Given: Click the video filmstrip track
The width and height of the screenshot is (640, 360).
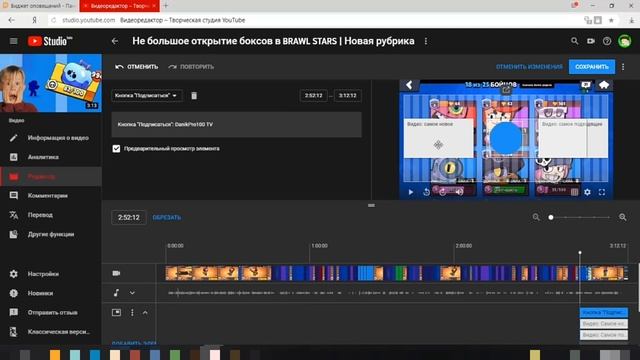Looking at the screenshot, I should coord(396,273).
